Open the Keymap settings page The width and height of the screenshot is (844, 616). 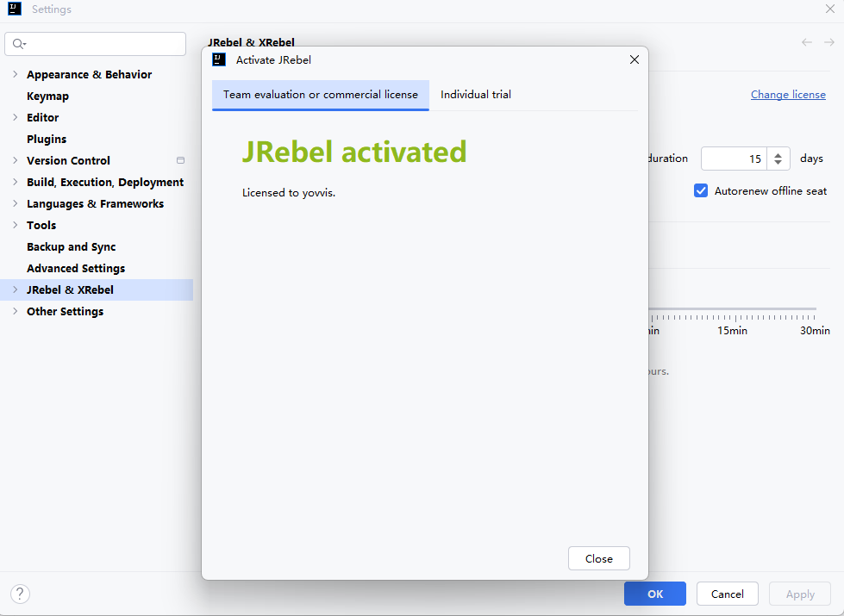coord(47,96)
